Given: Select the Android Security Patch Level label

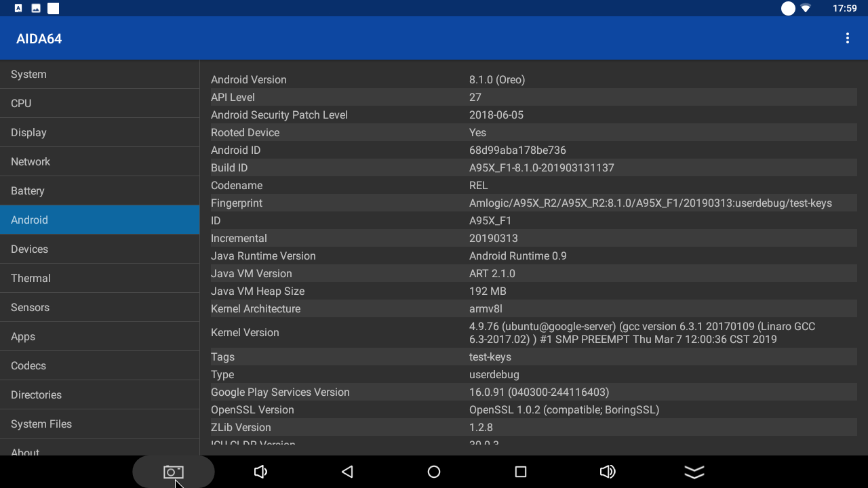Looking at the screenshot, I should (x=279, y=115).
